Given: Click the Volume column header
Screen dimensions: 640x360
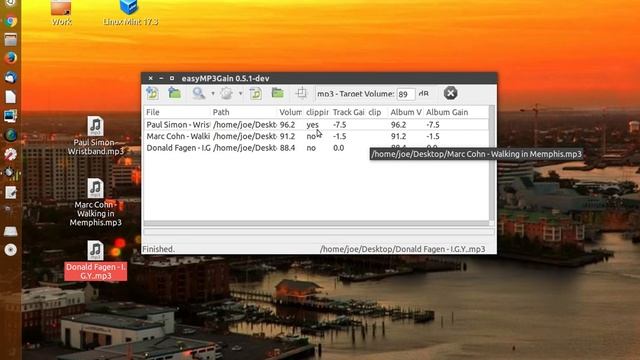Looking at the screenshot, I should [x=290, y=112].
